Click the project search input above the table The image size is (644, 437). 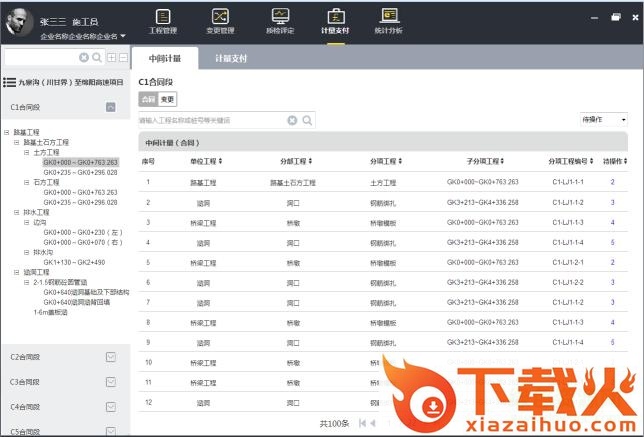[212, 120]
